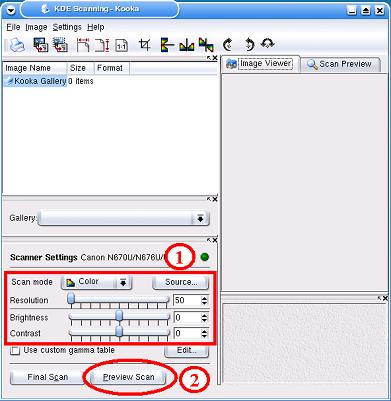The height and width of the screenshot is (401, 391).
Task: Open the Settings menu
Action: [x=67, y=27]
